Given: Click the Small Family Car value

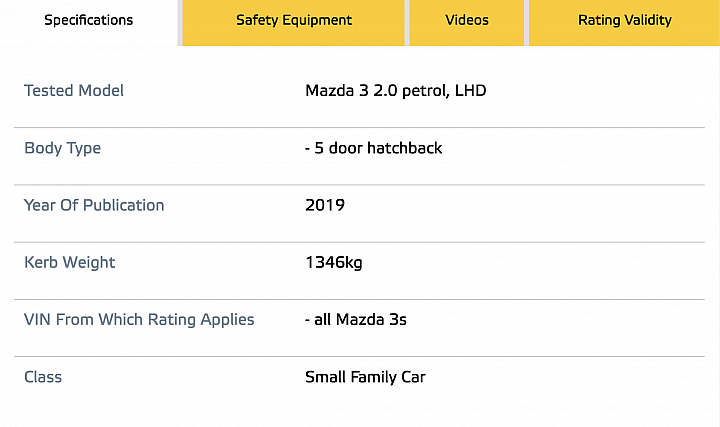Looking at the screenshot, I should pyautogui.click(x=366, y=377).
